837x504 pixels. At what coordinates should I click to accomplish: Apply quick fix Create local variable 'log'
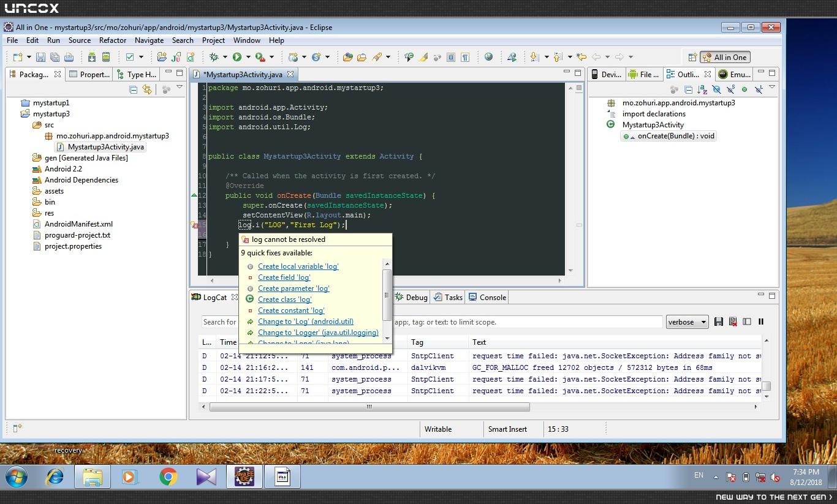[x=298, y=266]
